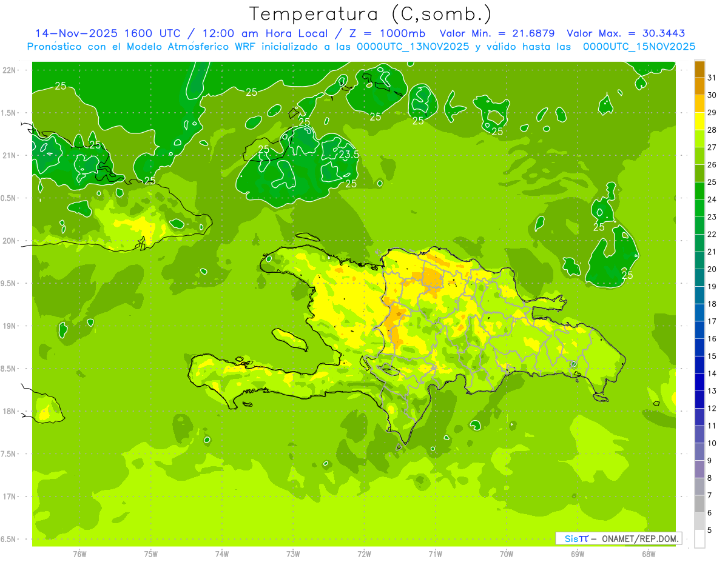Click the "21N" latitude label
This screenshot has width=728, height=562.
point(9,155)
